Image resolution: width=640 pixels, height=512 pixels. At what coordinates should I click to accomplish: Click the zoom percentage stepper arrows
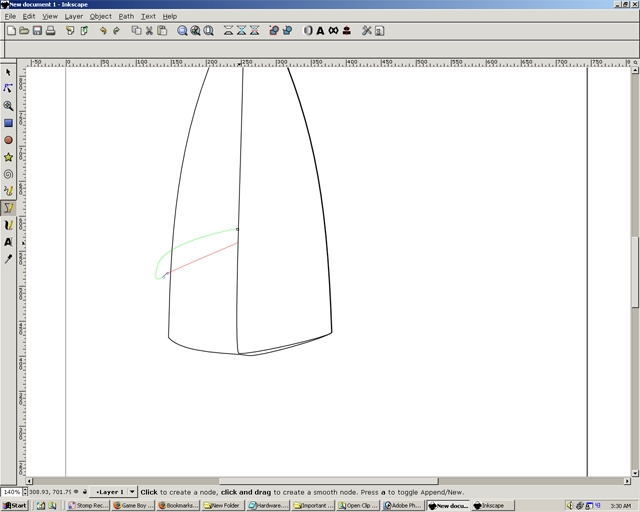(25, 492)
